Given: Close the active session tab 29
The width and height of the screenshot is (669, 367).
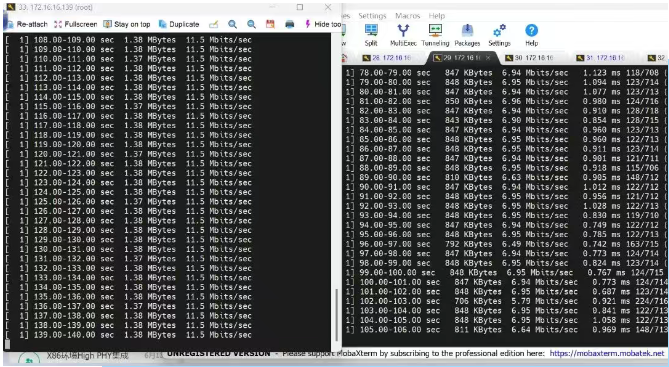Looking at the screenshot, I should point(488,58).
